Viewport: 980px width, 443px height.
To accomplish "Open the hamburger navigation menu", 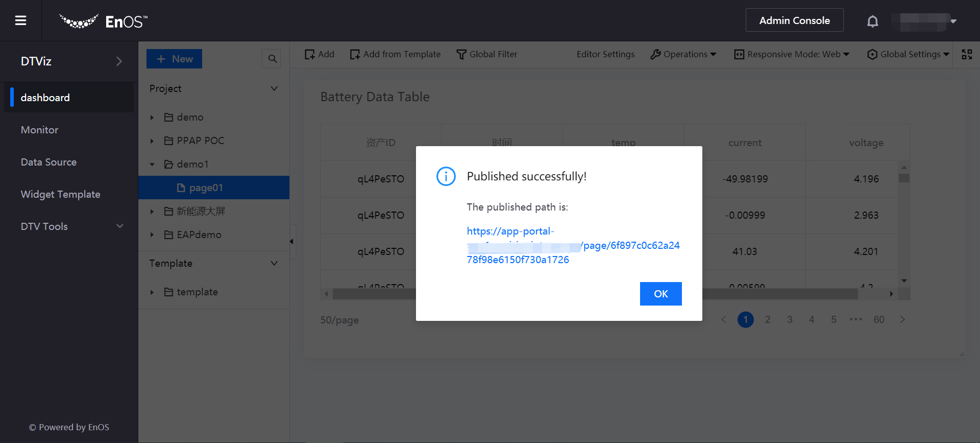I will [20, 20].
